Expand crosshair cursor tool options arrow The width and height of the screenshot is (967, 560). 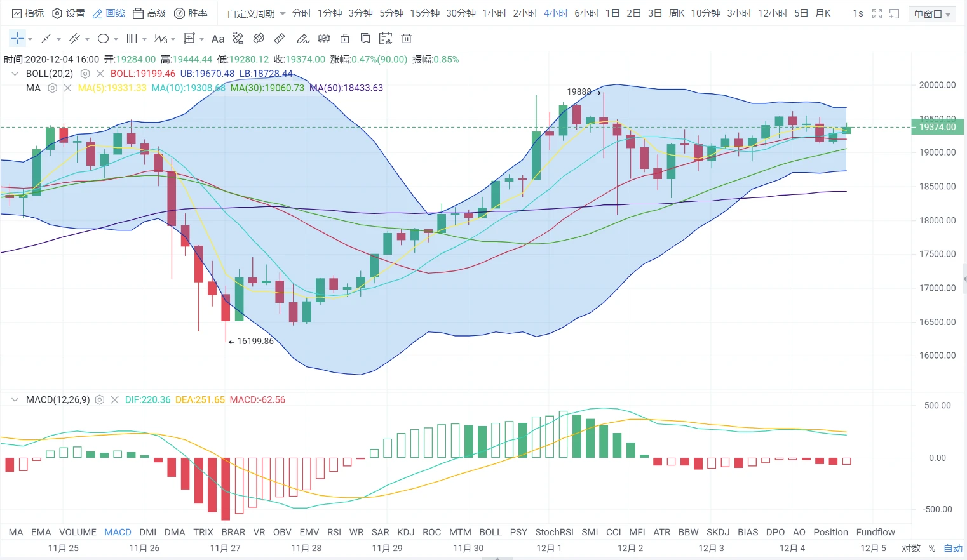(30, 39)
